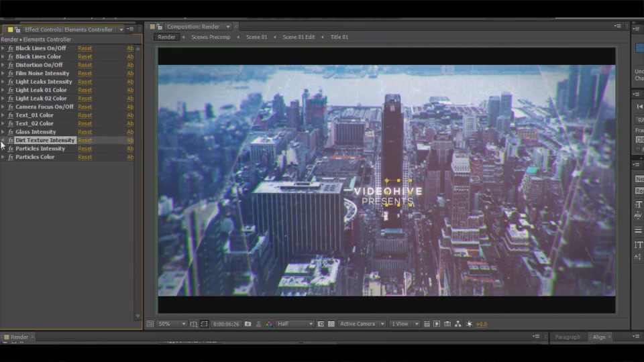Take a snapshot with the camera icon
644x362 pixels.
point(248,324)
